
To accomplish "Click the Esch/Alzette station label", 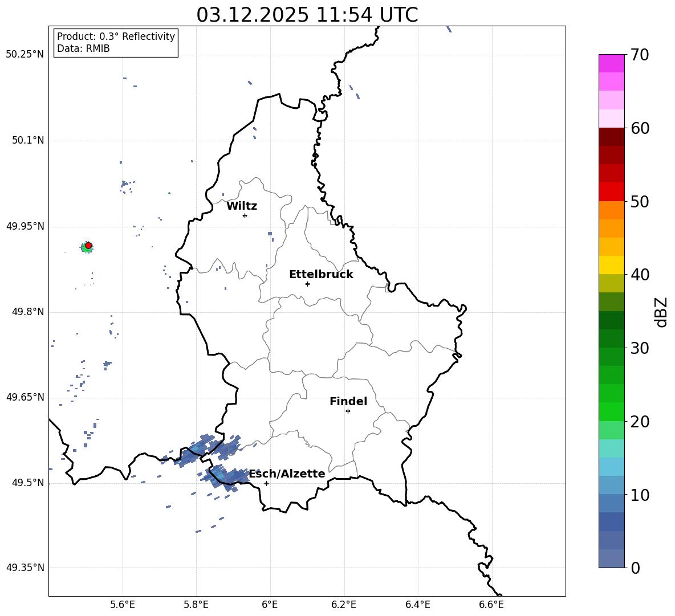I will tap(287, 474).
